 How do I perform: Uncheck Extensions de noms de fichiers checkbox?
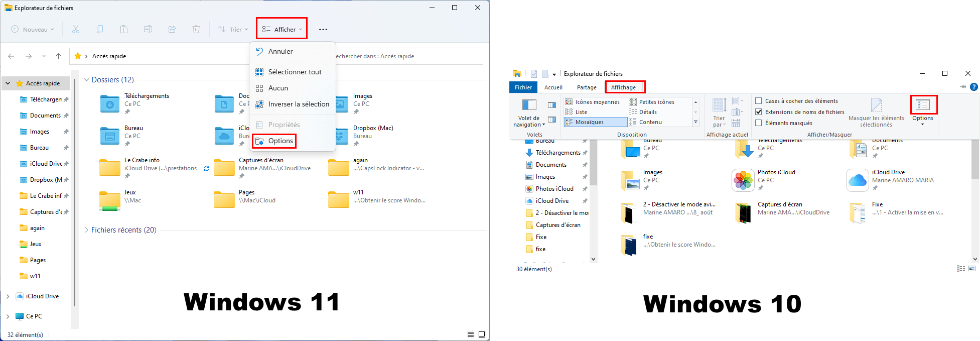point(759,112)
